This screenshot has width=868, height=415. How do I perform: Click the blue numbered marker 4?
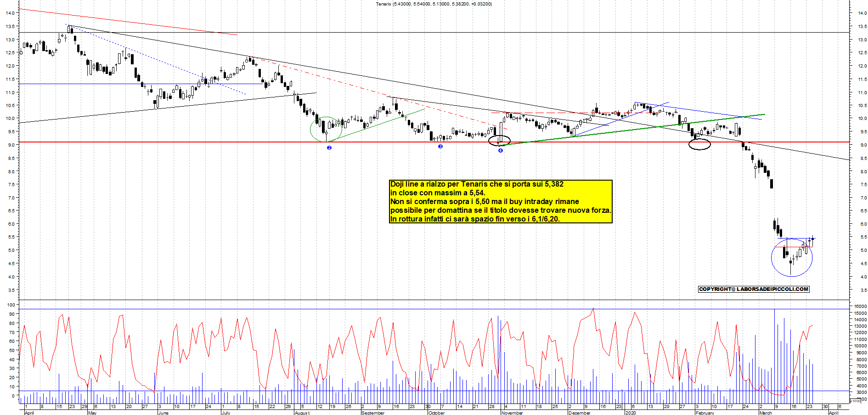(x=501, y=150)
